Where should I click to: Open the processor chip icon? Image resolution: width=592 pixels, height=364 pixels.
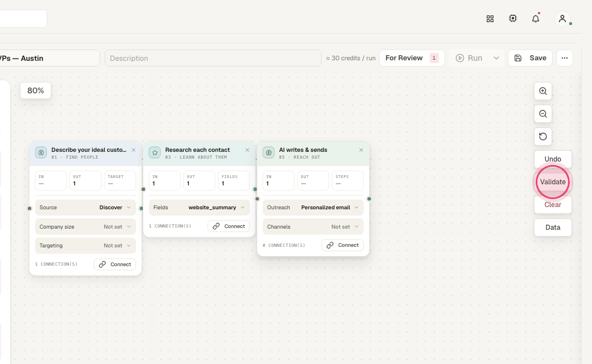[513, 18]
